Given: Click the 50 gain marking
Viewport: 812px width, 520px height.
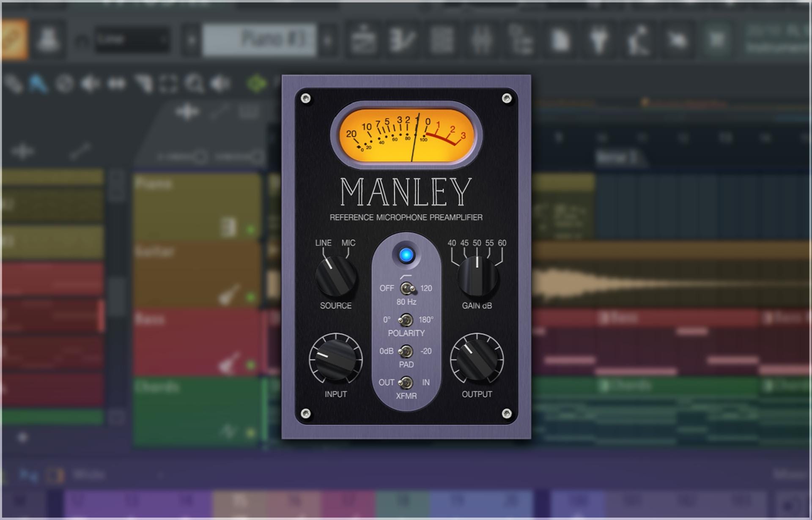Looking at the screenshot, I should click(477, 243).
